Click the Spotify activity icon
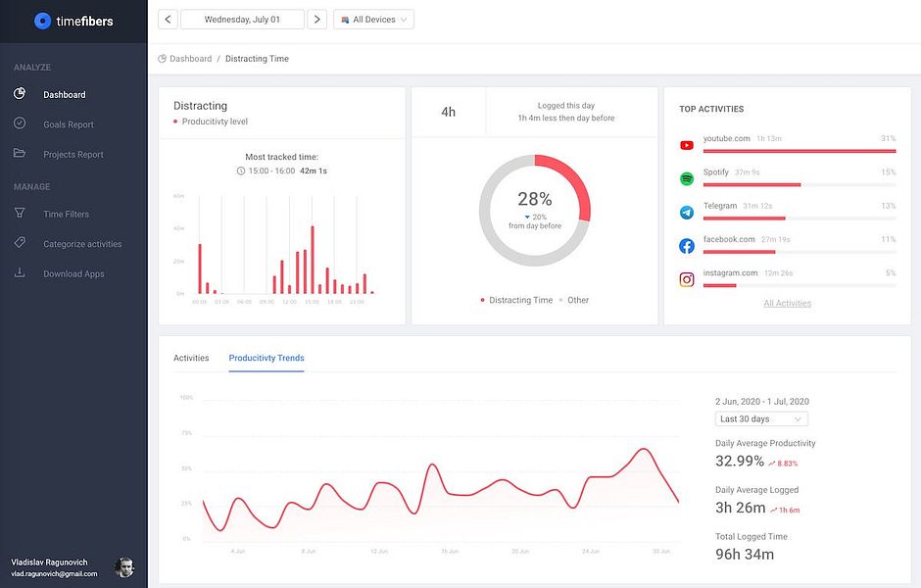The image size is (921, 588). pyautogui.click(x=687, y=178)
